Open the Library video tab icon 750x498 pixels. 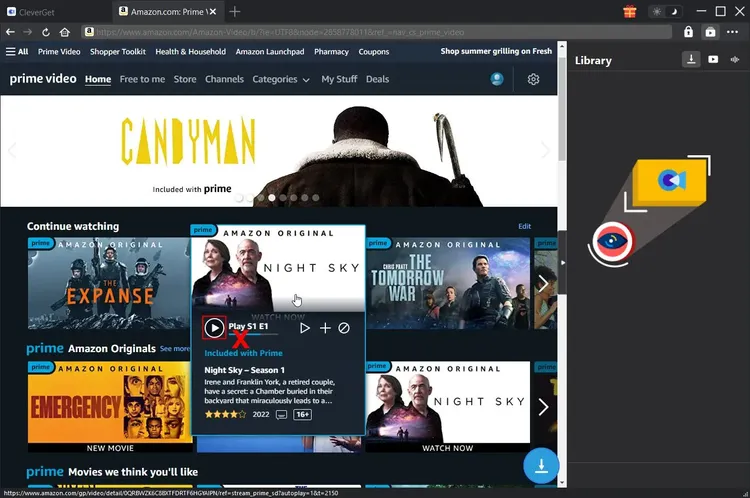pos(713,60)
